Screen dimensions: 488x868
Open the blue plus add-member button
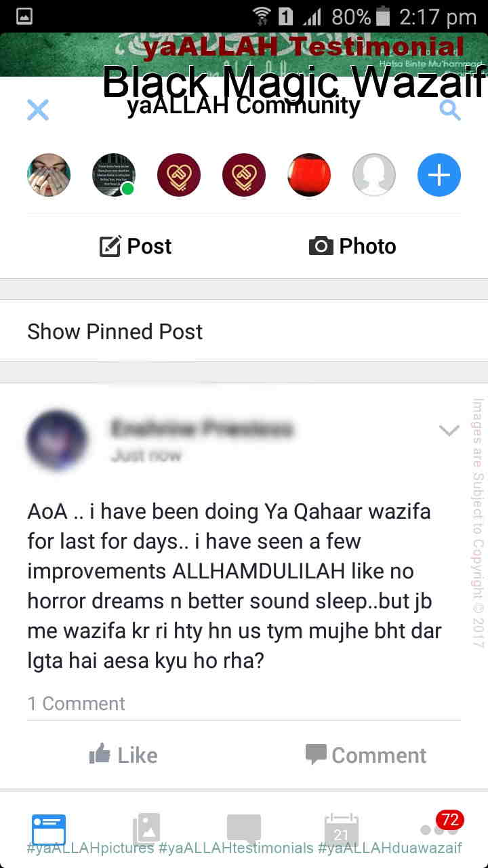tap(439, 175)
